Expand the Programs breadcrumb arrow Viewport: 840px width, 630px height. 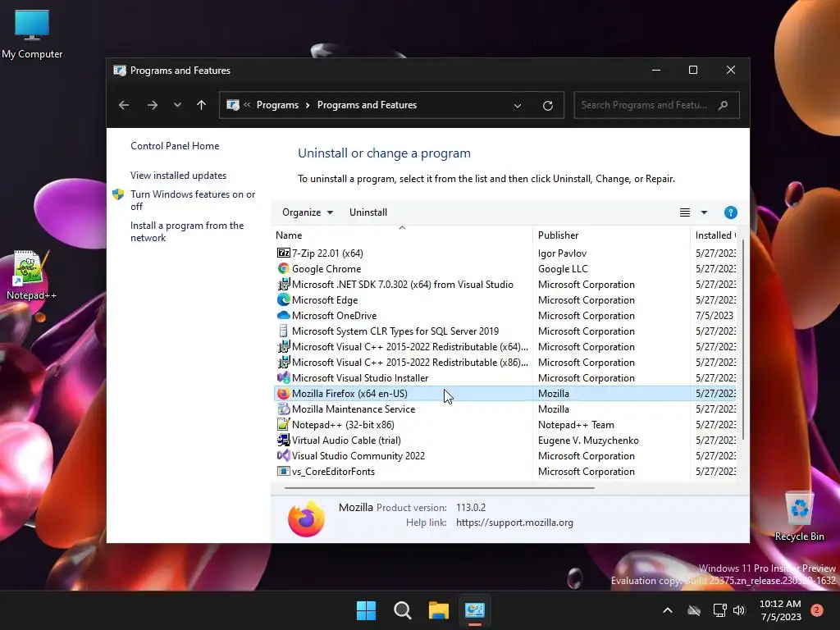[308, 106]
